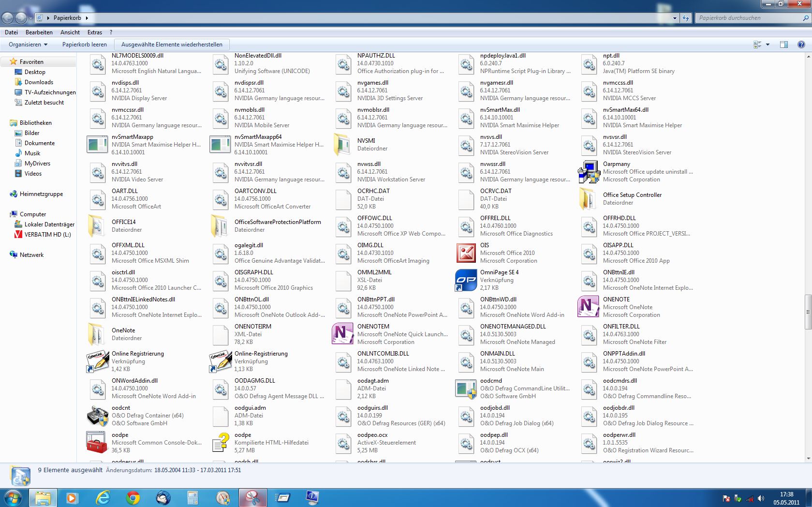Open Internet Explorer from the taskbar

(x=103, y=498)
